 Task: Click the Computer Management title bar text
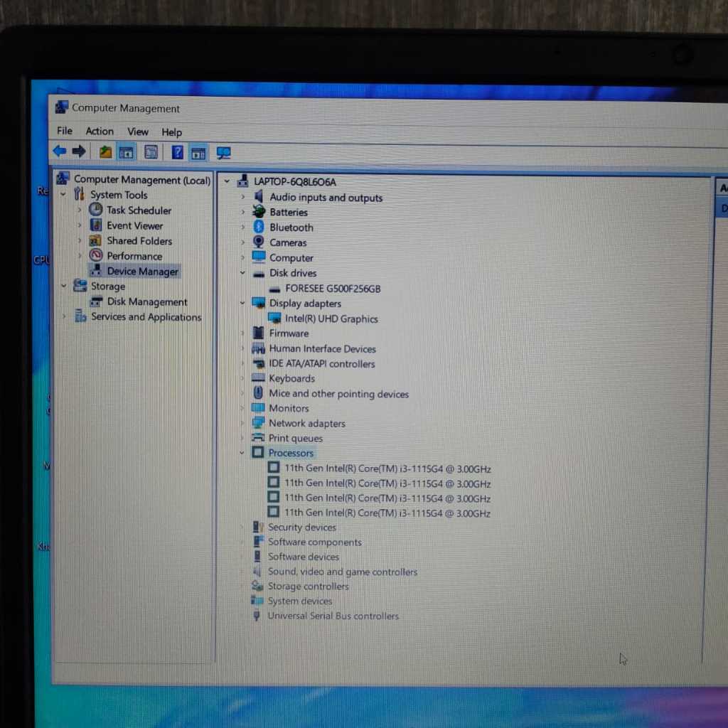pos(125,108)
